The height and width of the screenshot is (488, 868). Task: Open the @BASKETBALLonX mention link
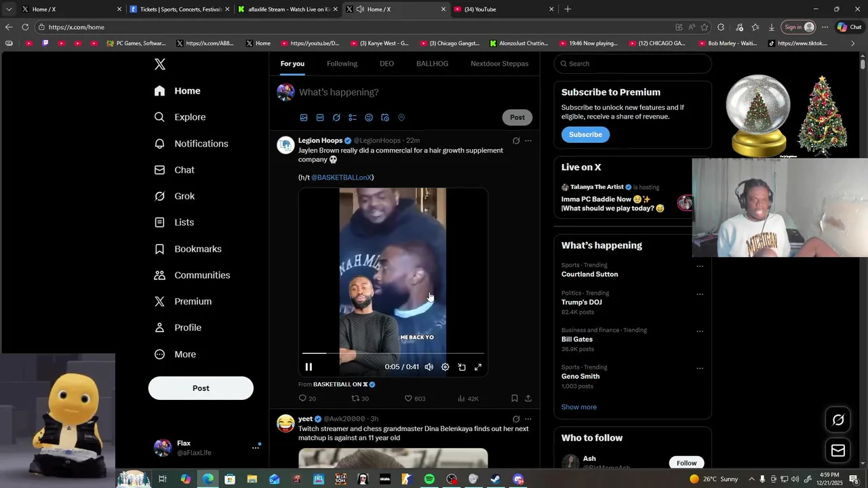[x=341, y=178]
